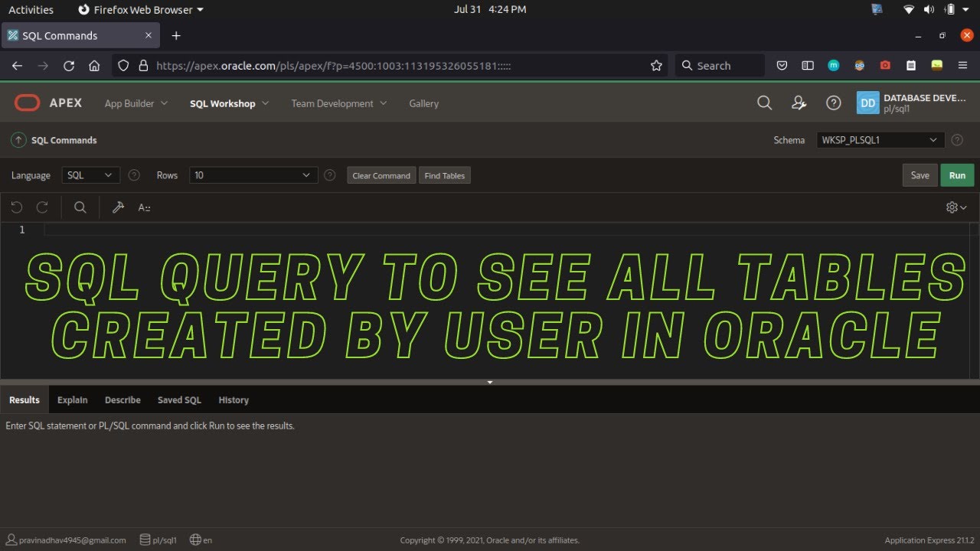Click the red camera extension icon
The width and height of the screenshot is (980, 551).
885,66
